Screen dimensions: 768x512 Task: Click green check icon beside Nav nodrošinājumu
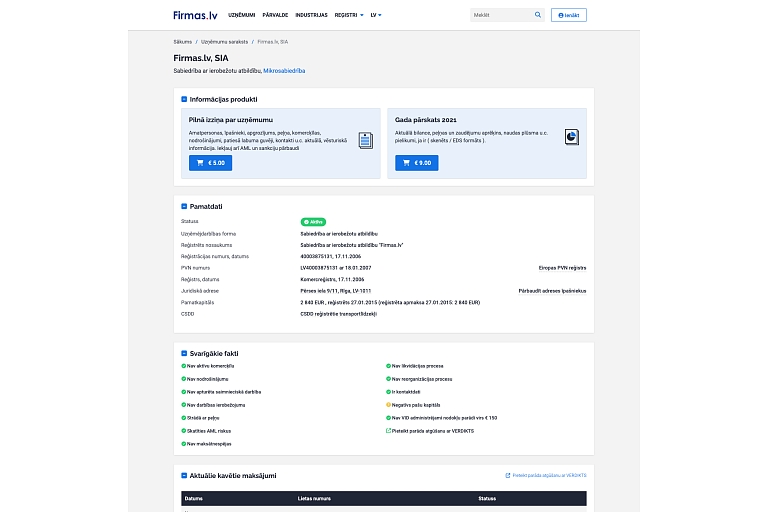tap(184, 379)
